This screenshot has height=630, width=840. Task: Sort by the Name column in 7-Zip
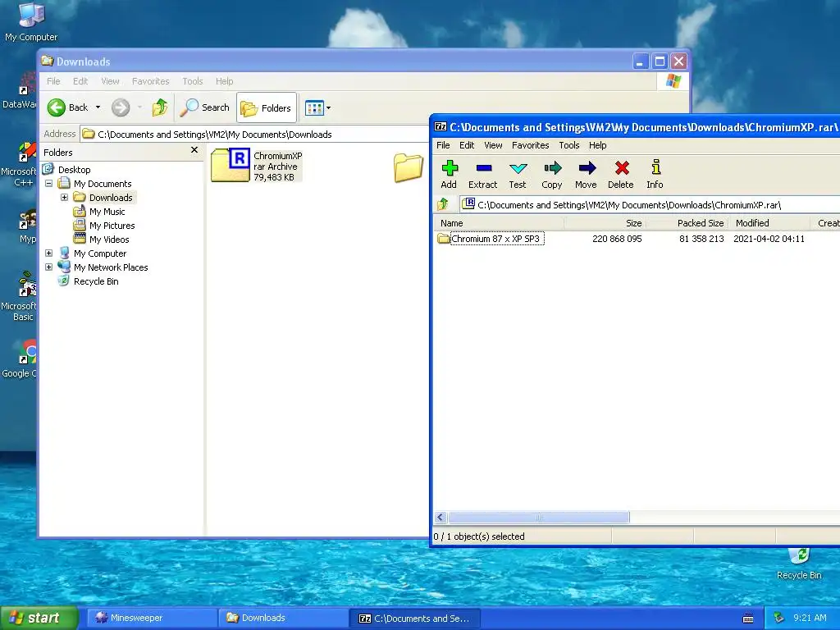498,223
